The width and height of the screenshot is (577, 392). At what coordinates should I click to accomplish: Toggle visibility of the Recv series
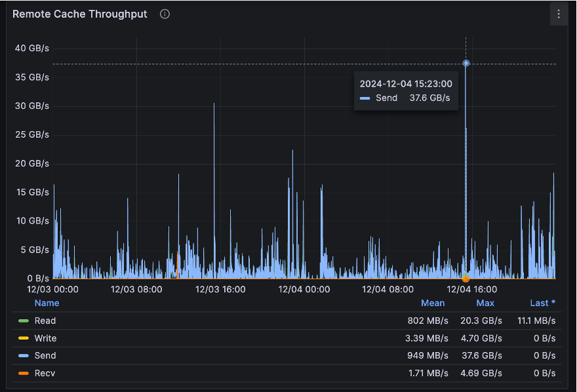pos(45,373)
